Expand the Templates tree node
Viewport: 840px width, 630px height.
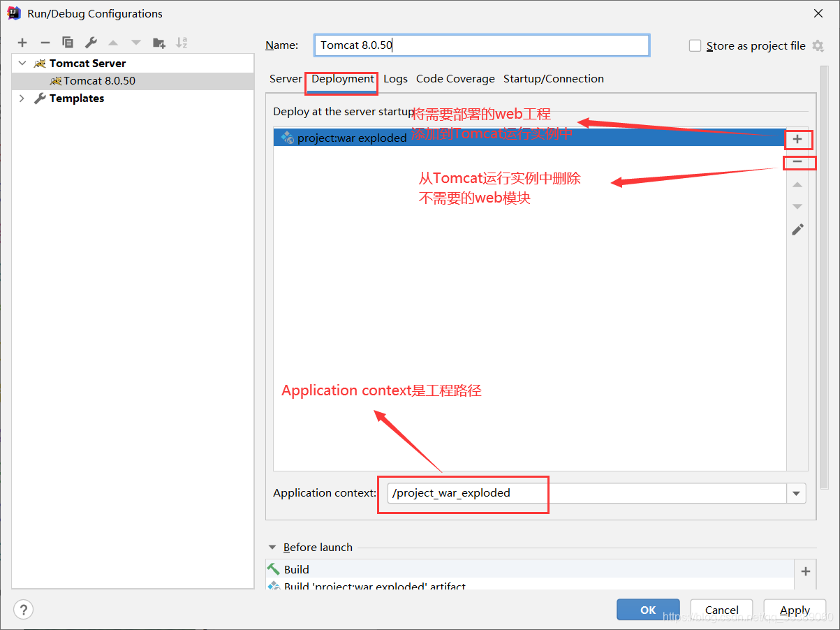(x=22, y=98)
